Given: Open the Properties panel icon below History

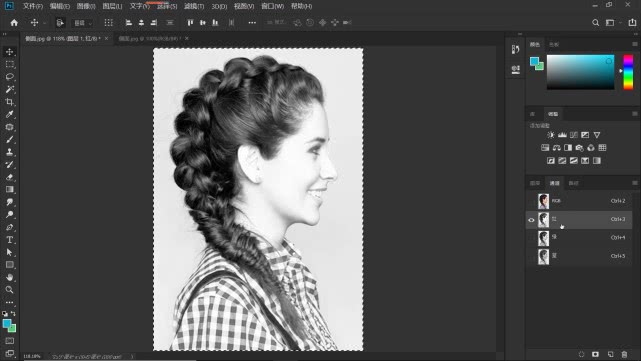Looking at the screenshot, I should pyautogui.click(x=515, y=69).
